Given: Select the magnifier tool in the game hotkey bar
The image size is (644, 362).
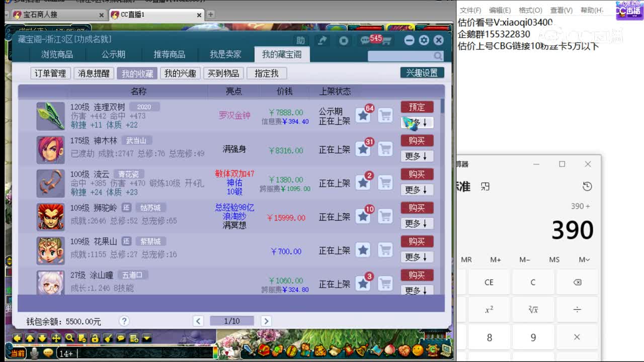Looking at the screenshot, I should click(x=69, y=337).
